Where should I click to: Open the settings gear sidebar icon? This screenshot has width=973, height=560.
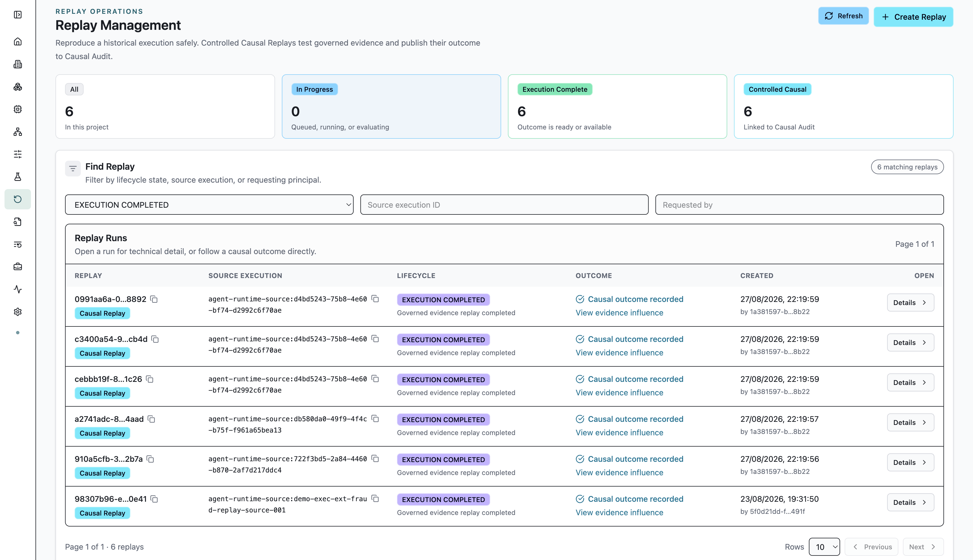pos(18,312)
